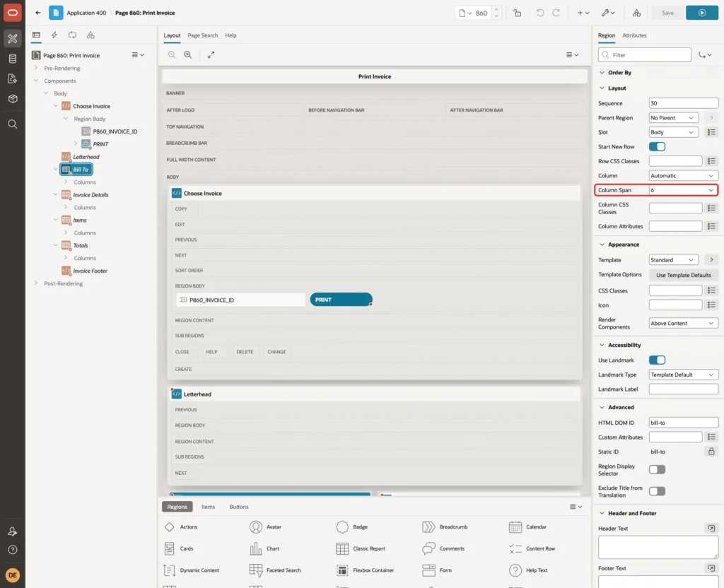
Task: Open the Page Shared Components tab icon
Action: pos(90,35)
